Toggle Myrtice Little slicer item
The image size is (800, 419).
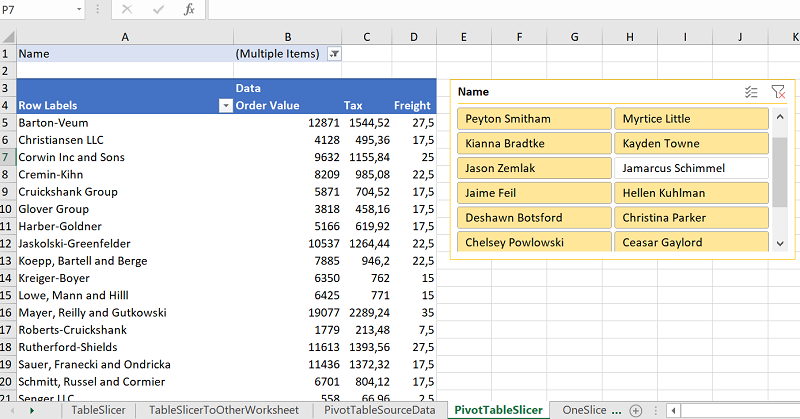point(691,118)
